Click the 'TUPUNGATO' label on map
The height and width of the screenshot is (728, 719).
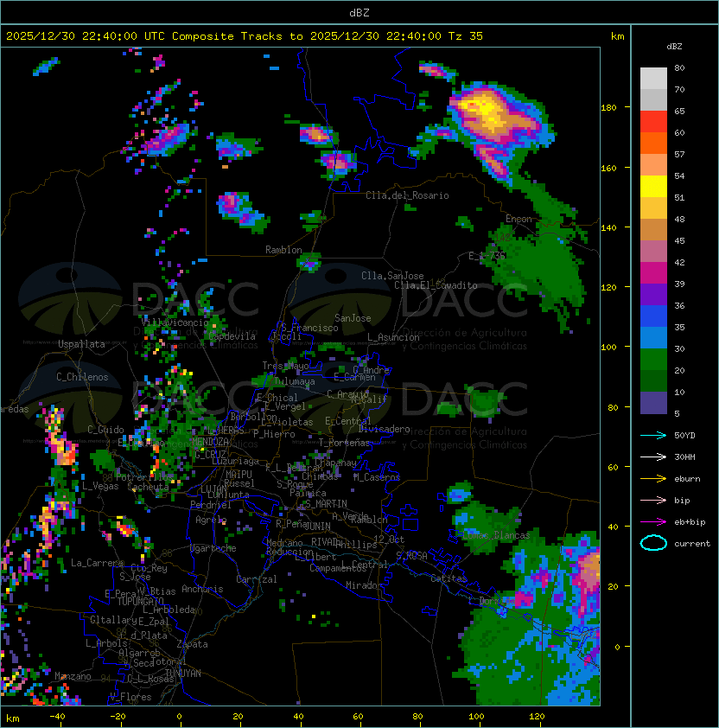click(x=140, y=601)
